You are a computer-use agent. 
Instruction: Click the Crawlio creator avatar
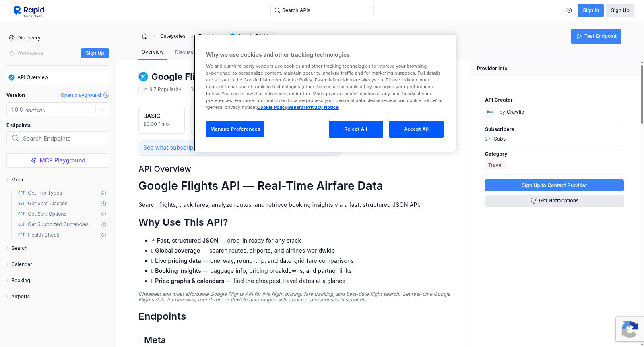coord(490,112)
